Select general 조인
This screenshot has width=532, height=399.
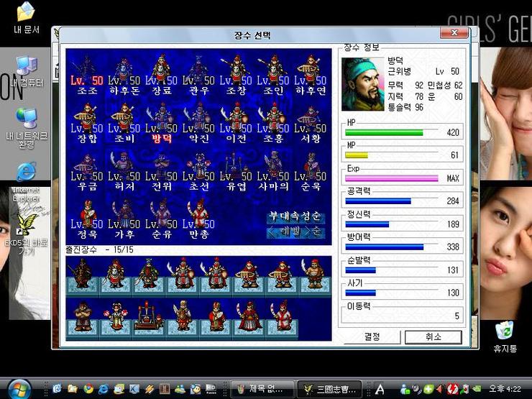pyautogui.click(x=273, y=75)
